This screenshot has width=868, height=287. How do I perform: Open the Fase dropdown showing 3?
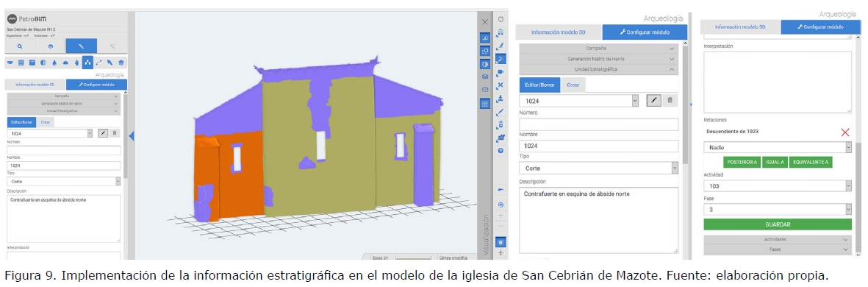(778, 210)
